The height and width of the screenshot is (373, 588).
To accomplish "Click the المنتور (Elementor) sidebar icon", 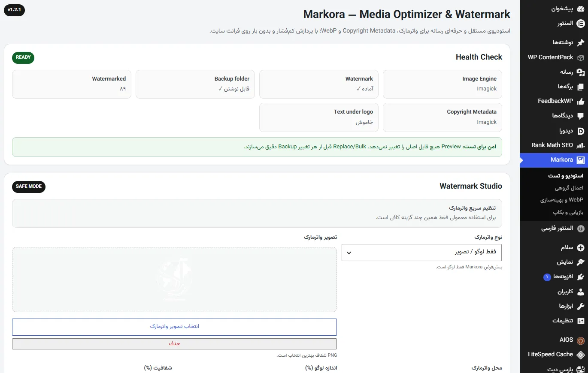I will tap(581, 24).
